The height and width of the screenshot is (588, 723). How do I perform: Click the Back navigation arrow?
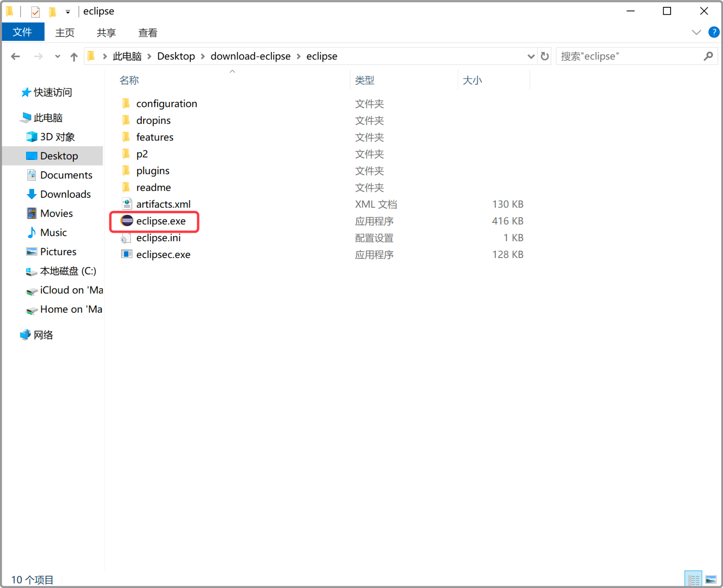tap(15, 56)
